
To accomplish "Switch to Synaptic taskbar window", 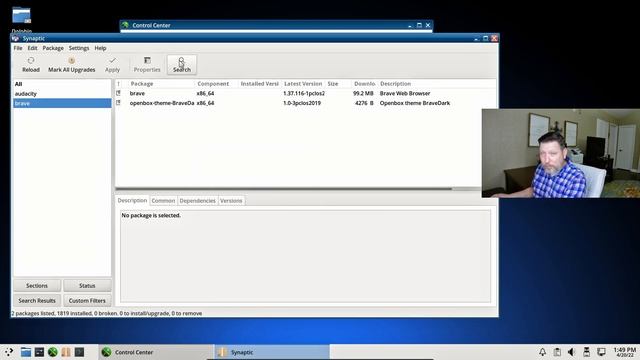I will click(x=272, y=352).
